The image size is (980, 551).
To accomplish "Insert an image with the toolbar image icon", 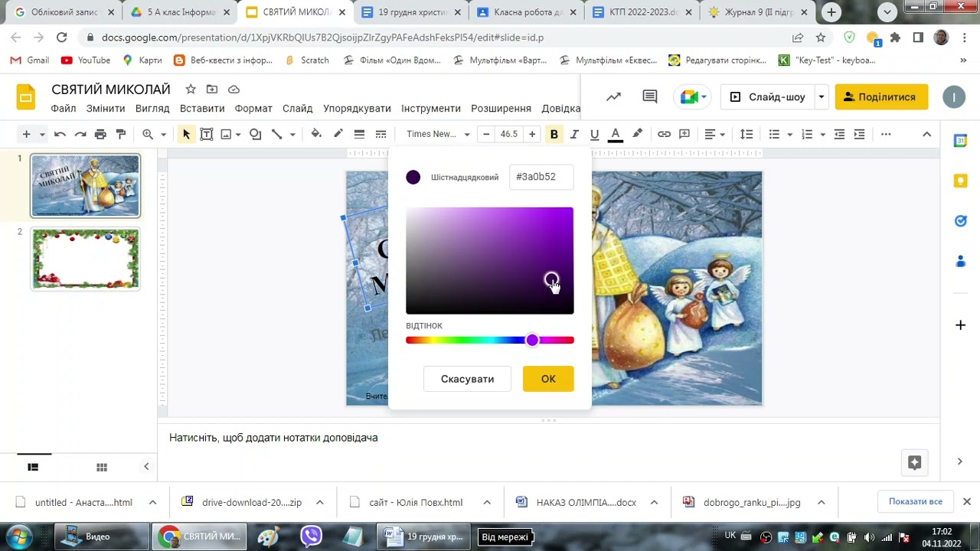I will 226,134.
